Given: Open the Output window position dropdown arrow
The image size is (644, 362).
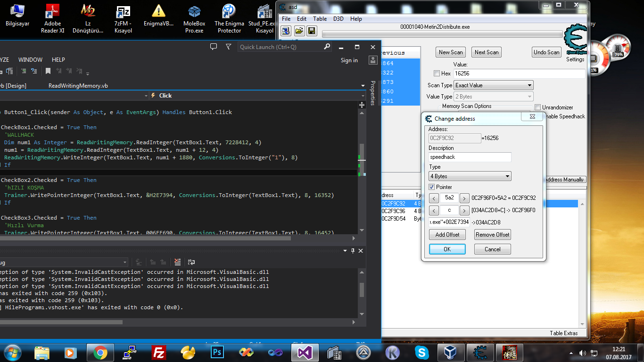Looking at the screenshot, I should (x=345, y=251).
